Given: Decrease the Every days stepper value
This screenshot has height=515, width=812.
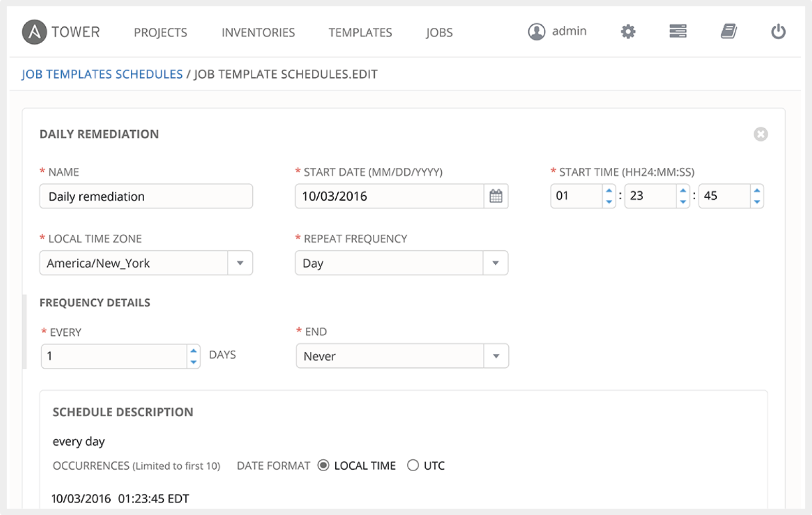Looking at the screenshot, I should click(194, 362).
